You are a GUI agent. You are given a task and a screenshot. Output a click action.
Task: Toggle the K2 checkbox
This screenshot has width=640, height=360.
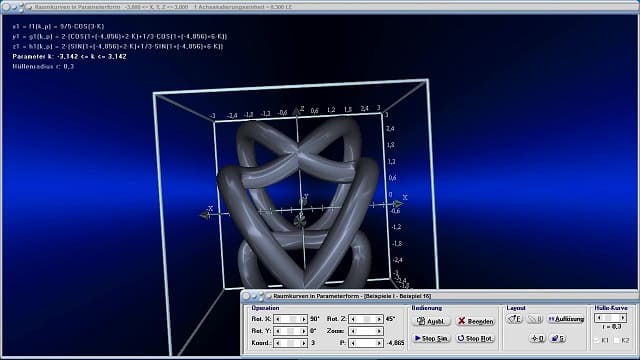tap(617, 340)
